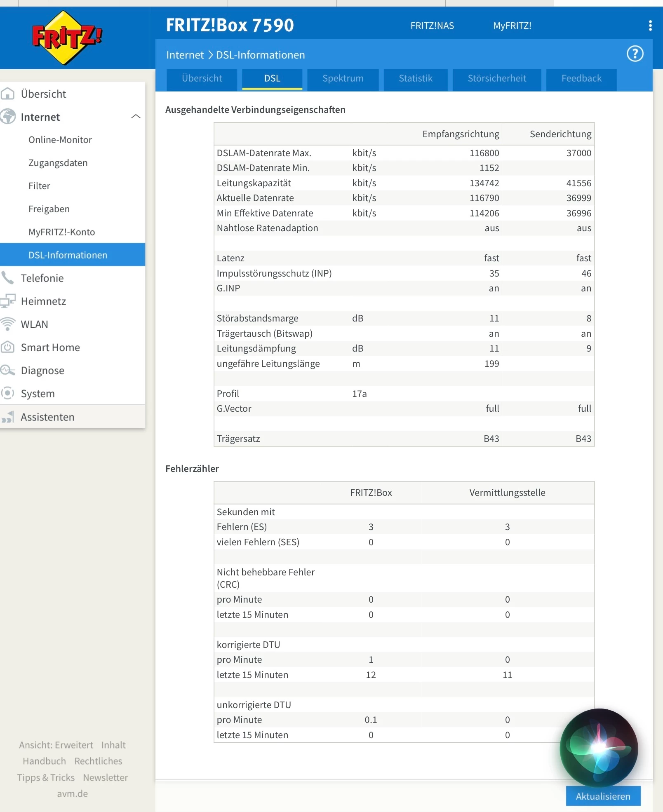This screenshot has width=663, height=812.
Task: Open the WLAN menu
Action: pos(35,324)
